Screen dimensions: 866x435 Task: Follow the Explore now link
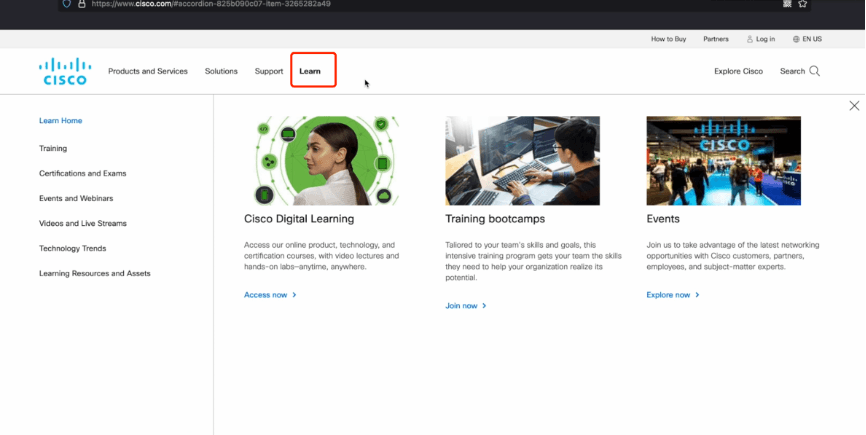pyautogui.click(x=673, y=295)
